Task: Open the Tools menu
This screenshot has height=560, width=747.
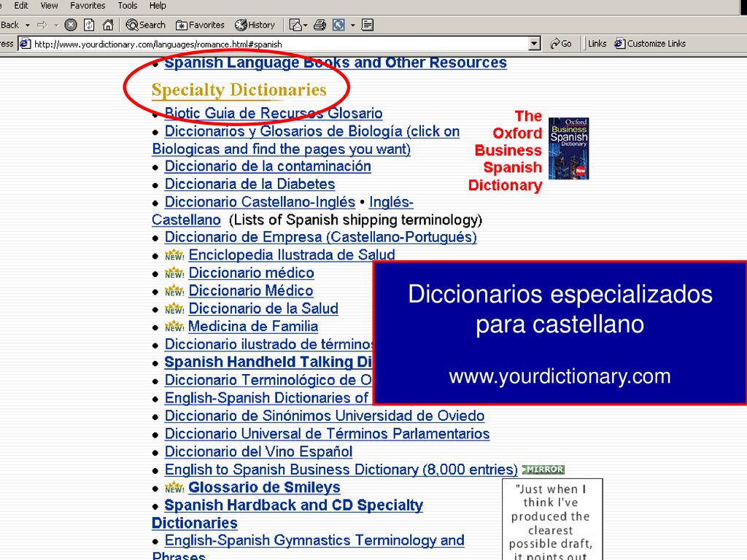Action: click(128, 6)
